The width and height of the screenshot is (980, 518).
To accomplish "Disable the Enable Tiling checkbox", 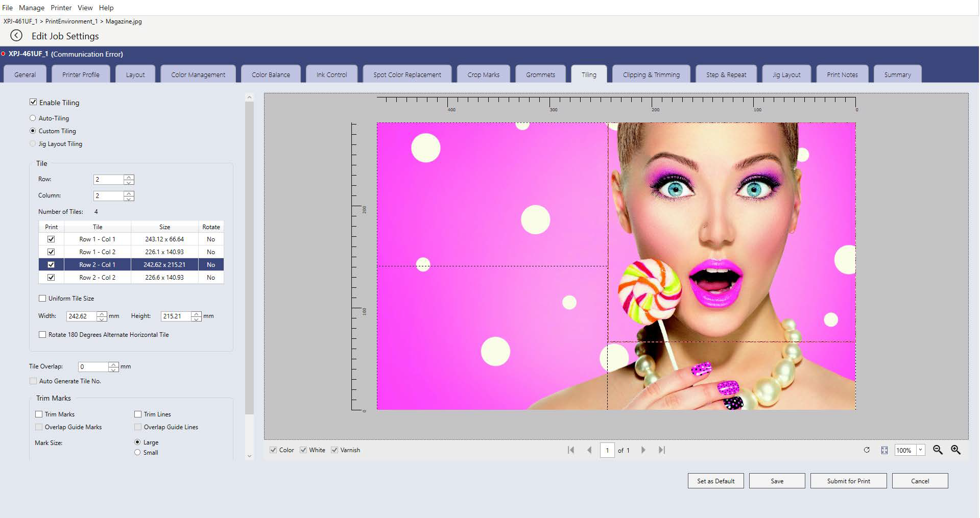I will click(33, 102).
